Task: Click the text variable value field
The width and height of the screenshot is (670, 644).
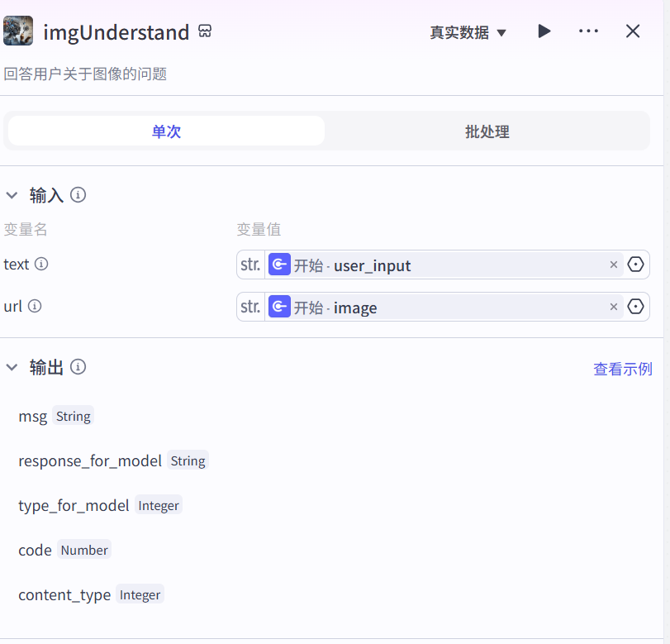Action: [438, 265]
